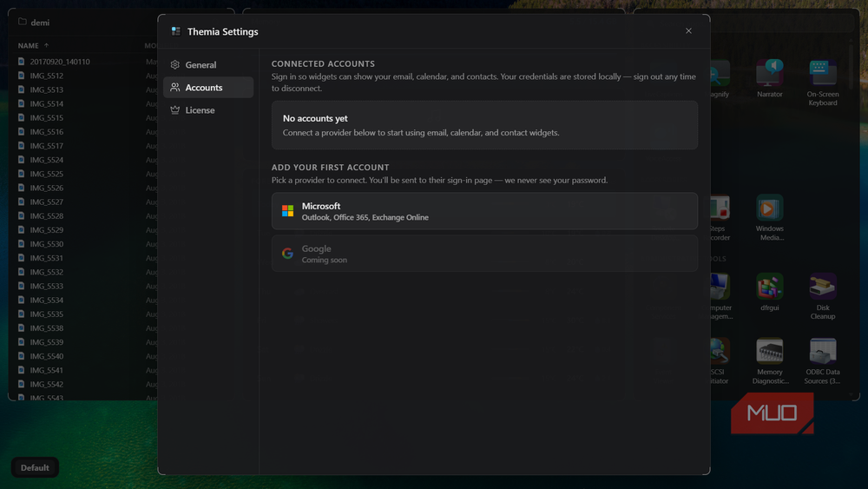Click the Accounts people icon
Screen dimensions: 868x489
pos(175,88)
